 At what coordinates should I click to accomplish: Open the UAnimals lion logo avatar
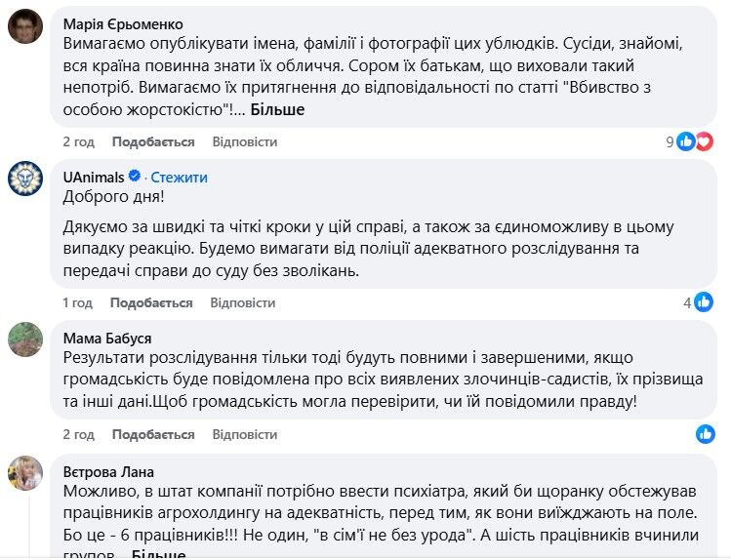pos(25,179)
